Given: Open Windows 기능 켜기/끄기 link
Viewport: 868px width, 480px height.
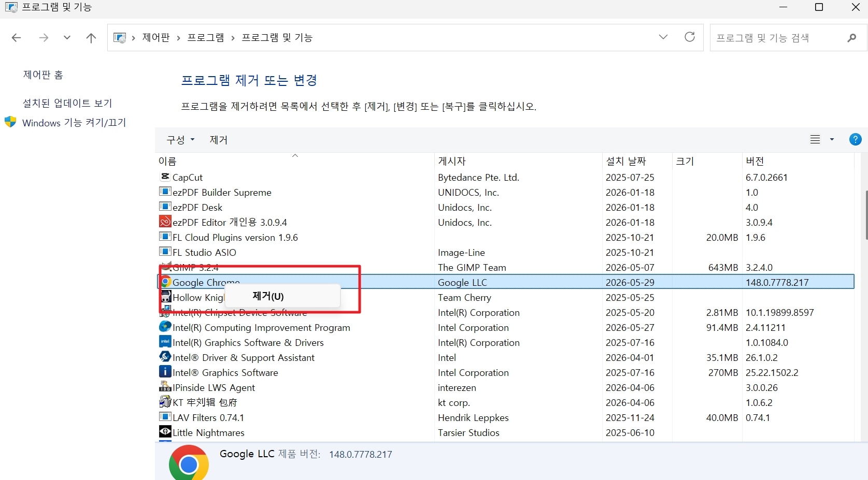Looking at the screenshot, I should 74,123.
